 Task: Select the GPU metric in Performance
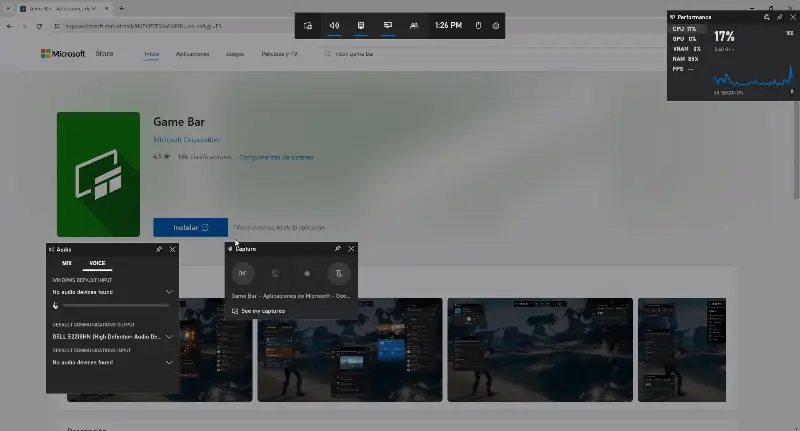coord(687,39)
